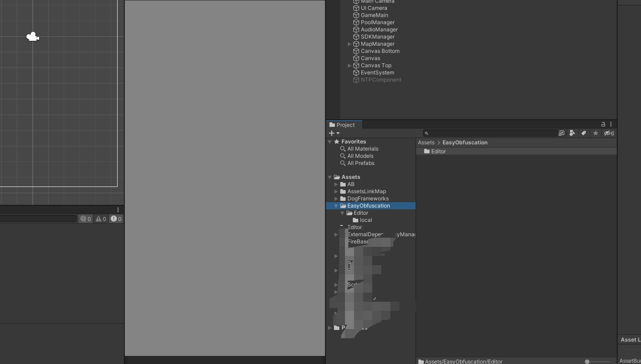Select the camera gizmo in Scene view
The width and height of the screenshot is (641, 364).
point(33,37)
